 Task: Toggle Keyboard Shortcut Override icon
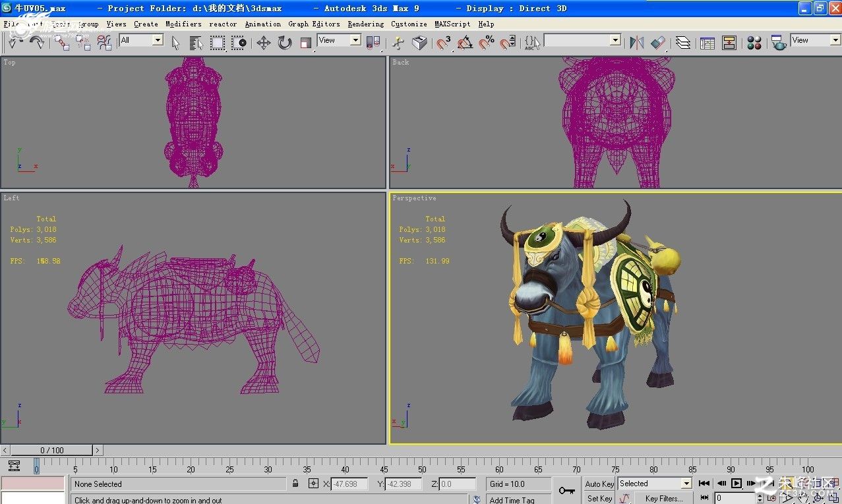point(419,43)
